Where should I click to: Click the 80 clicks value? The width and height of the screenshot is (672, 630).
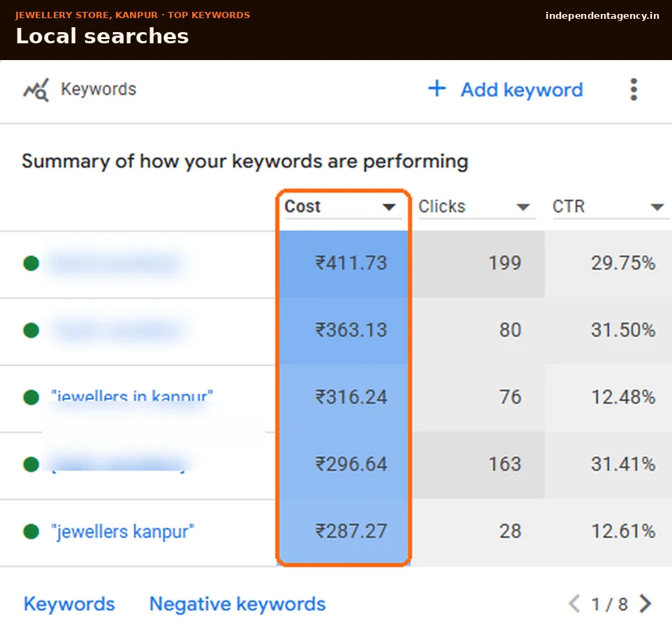(x=510, y=330)
